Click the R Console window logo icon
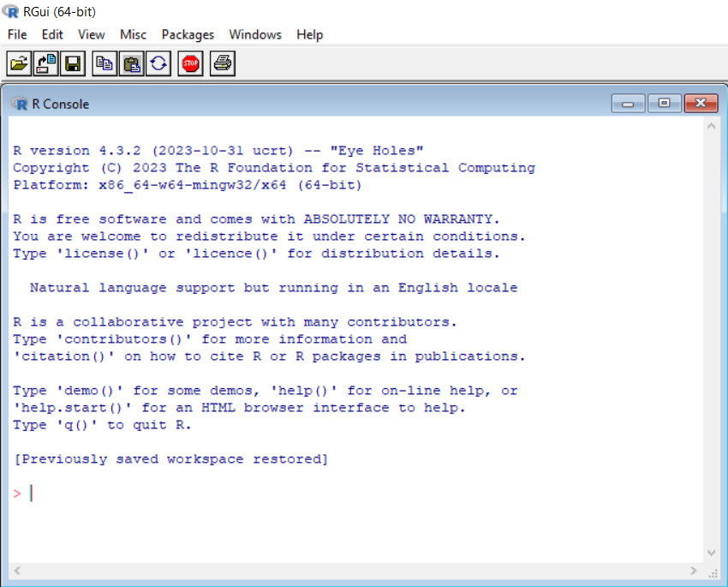The height and width of the screenshot is (587, 728). (x=20, y=104)
